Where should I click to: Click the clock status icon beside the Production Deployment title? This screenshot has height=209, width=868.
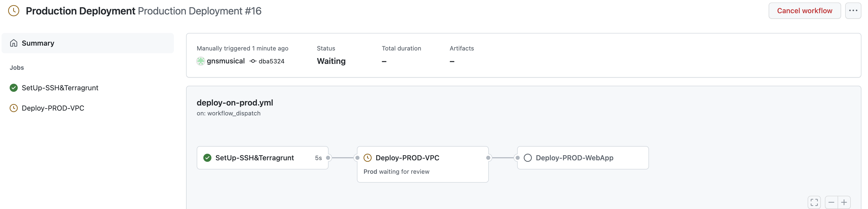(14, 11)
